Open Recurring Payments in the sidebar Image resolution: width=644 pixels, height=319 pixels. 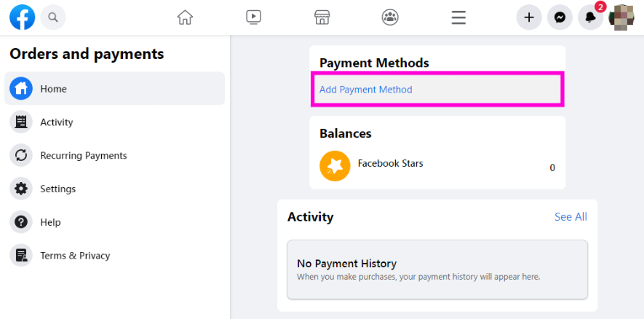pyautogui.click(x=114, y=155)
